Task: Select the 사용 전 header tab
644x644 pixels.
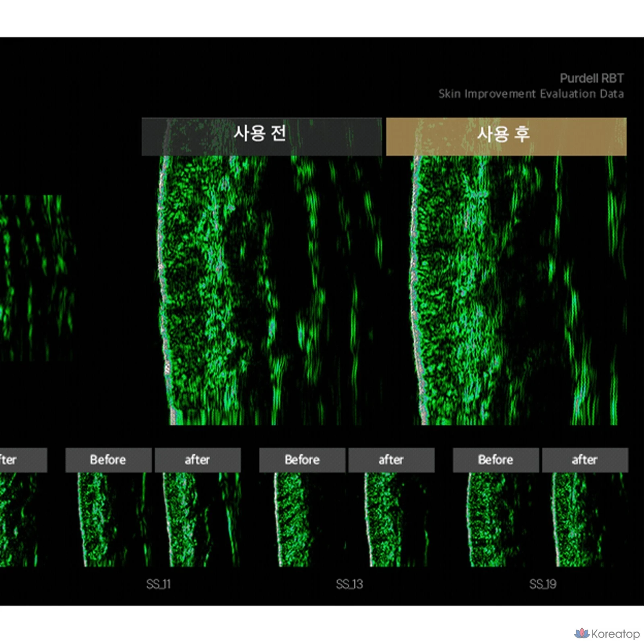Action: [262, 136]
